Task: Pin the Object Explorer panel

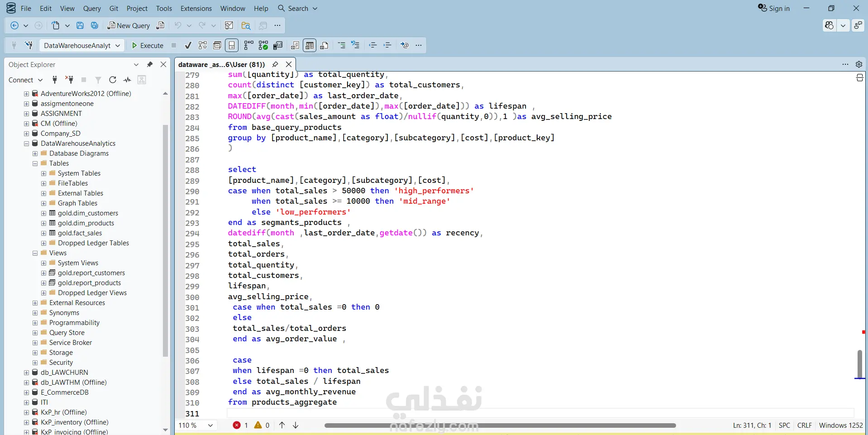Action: 150,64
